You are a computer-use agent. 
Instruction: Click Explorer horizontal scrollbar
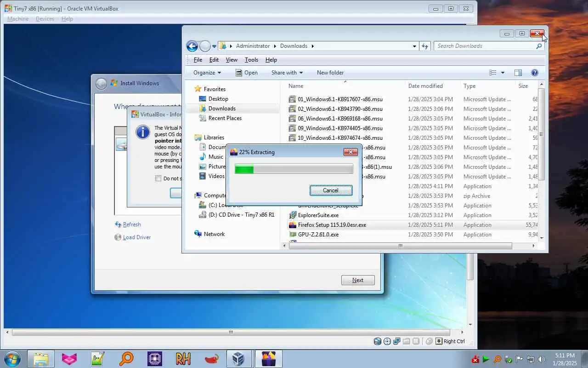point(400,246)
